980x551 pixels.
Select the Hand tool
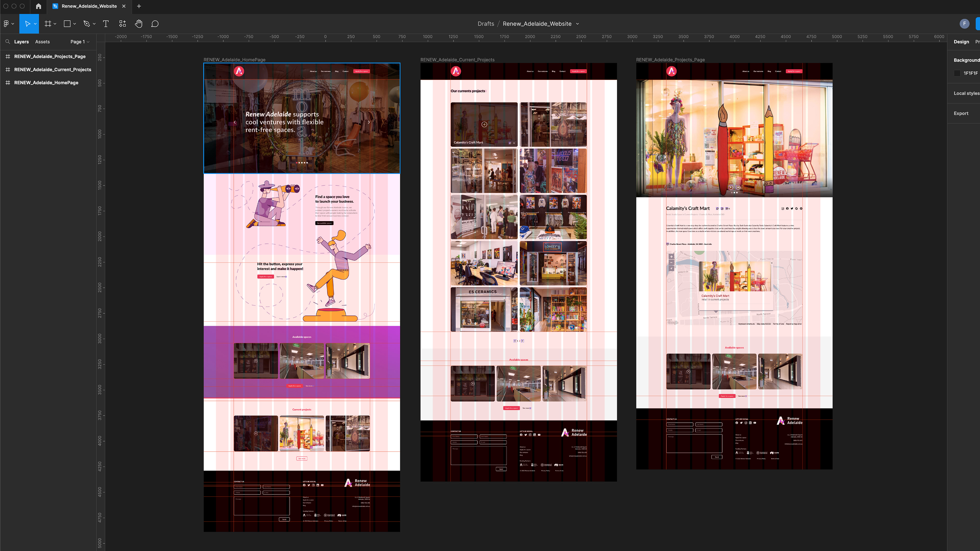point(139,23)
